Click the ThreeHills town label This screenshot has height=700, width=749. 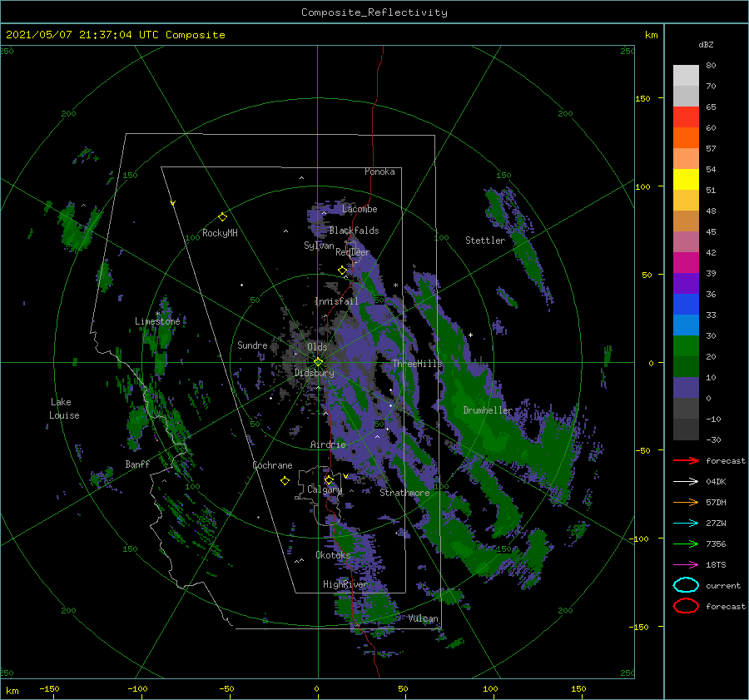tap(418, 364)
